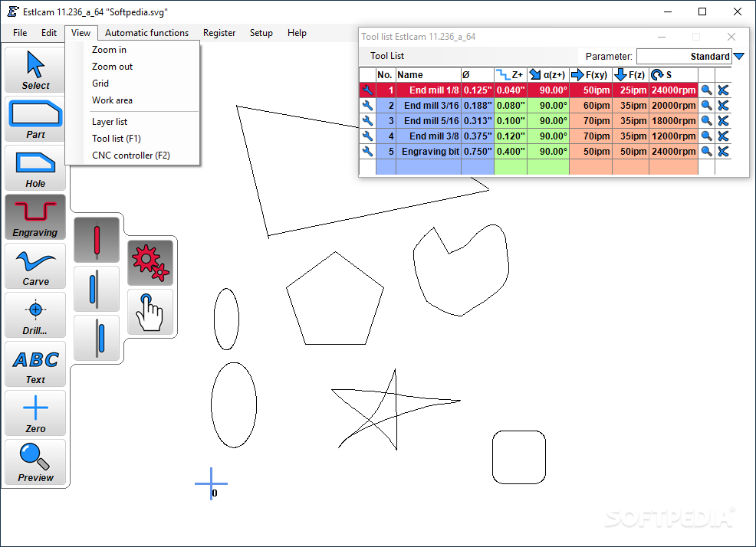Pick the Carve tool
The image size is (756, 547).
pyautogui.click(x=35, y=266)
